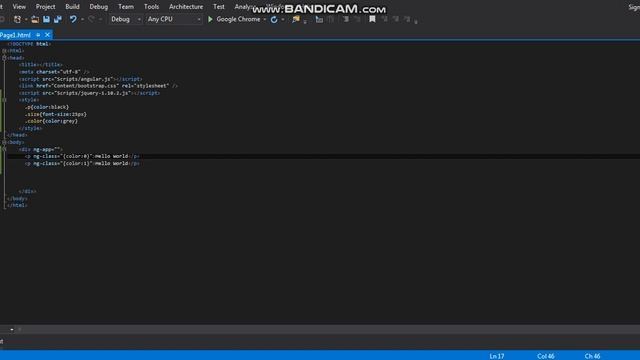Collapse the body tag outlining node
The width and height of the screenshot is (640, 360).
coord(4,142)
